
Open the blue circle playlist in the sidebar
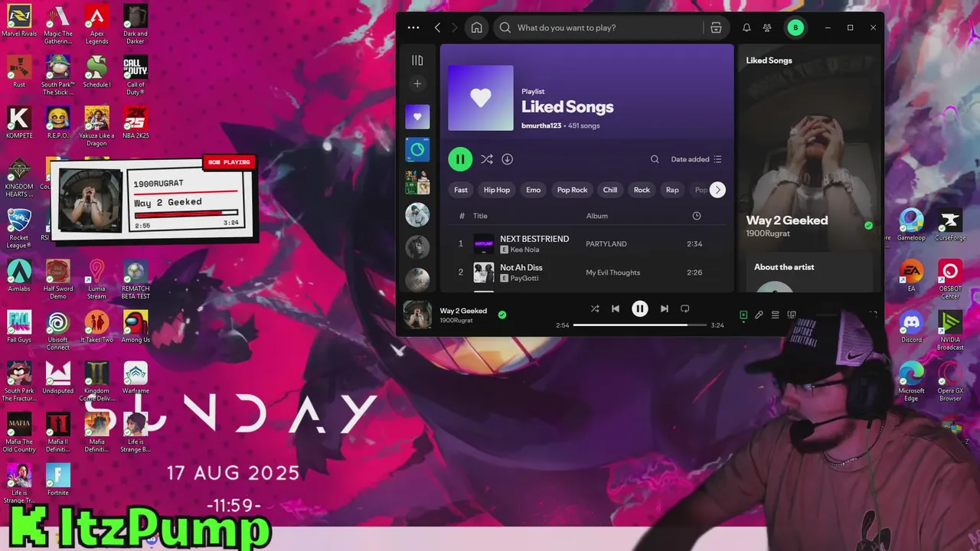pyautogui.click(x=417, y=150)
